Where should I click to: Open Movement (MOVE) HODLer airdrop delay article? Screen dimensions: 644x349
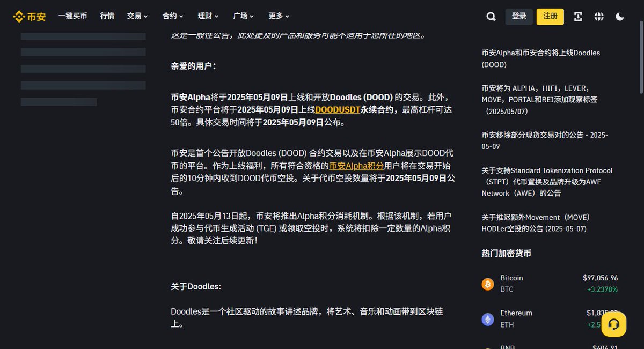[x=536, y=223]
